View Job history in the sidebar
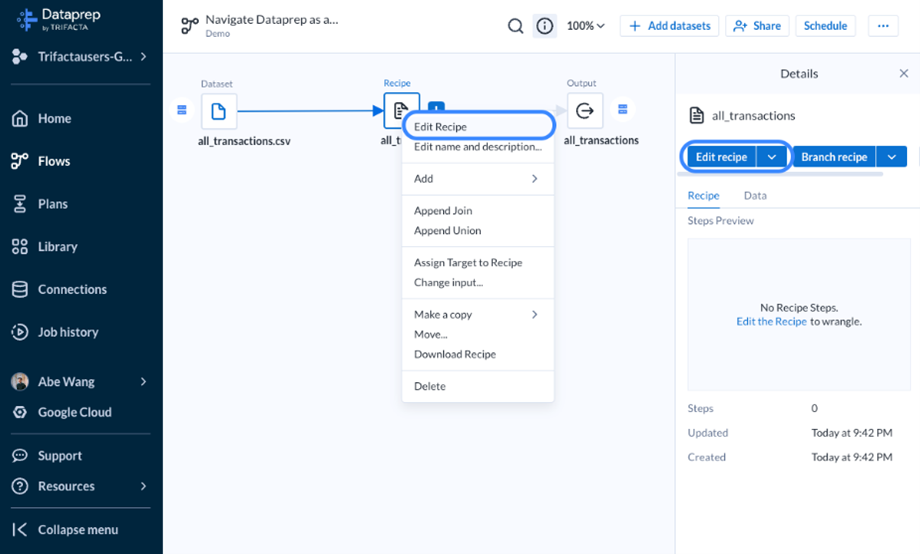Viewport: 920px width, 554px height. [55, 332]
